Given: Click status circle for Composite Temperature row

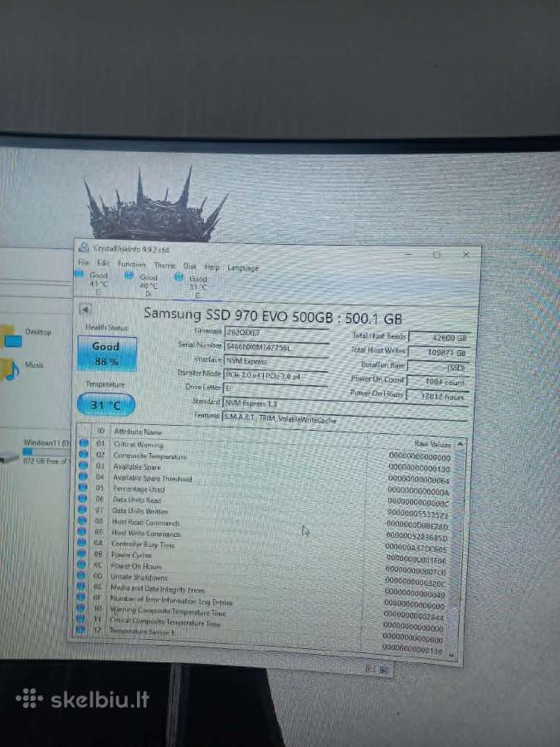Looking at the screenshot, I should pyautogui.click(x=84, y=455).
